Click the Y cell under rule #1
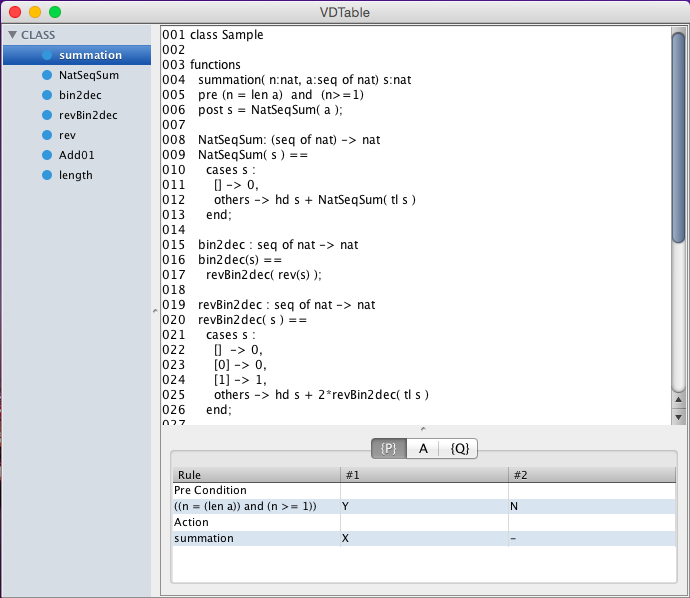This screenshot has height=598, width=690. pyautogui.click(x=424, y=506)
